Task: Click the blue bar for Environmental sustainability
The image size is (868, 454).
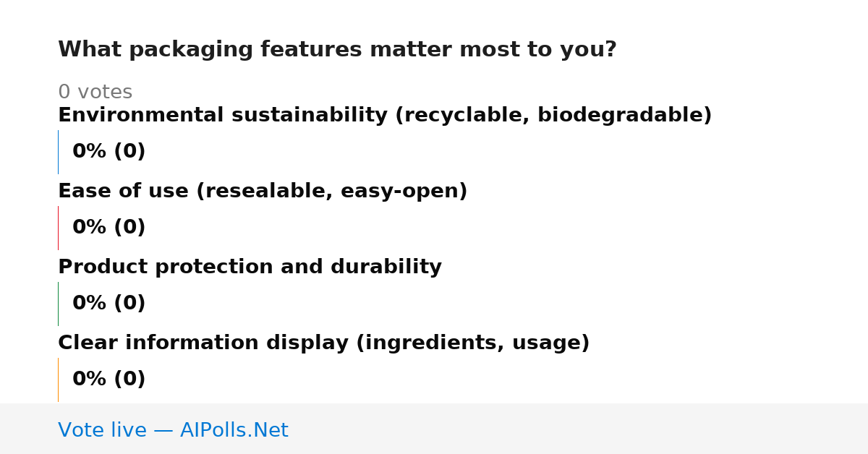Action: (x=58, y=152)
